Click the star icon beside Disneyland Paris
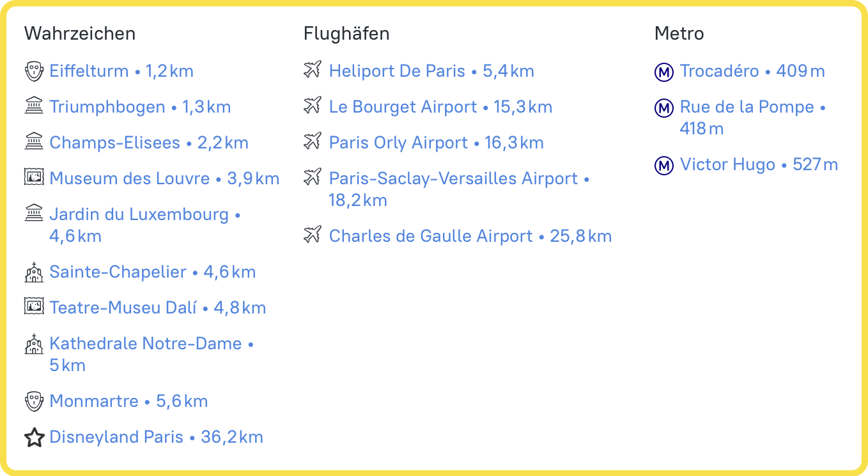The image size is (868, 476). click(x=34, y=438)
